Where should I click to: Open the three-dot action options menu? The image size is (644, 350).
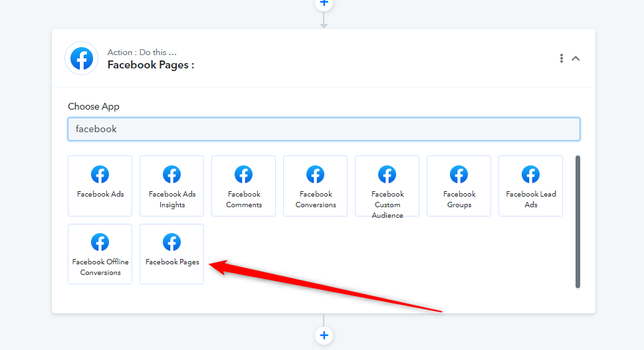561,58
